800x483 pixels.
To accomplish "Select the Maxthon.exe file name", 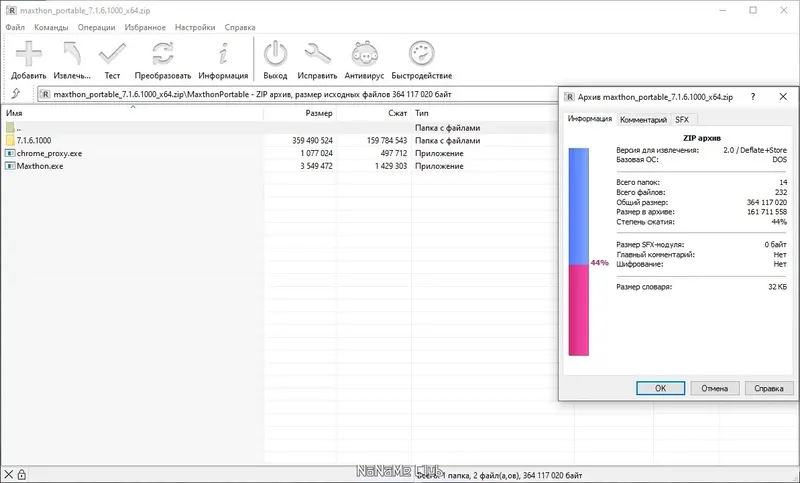I will 40,166.
